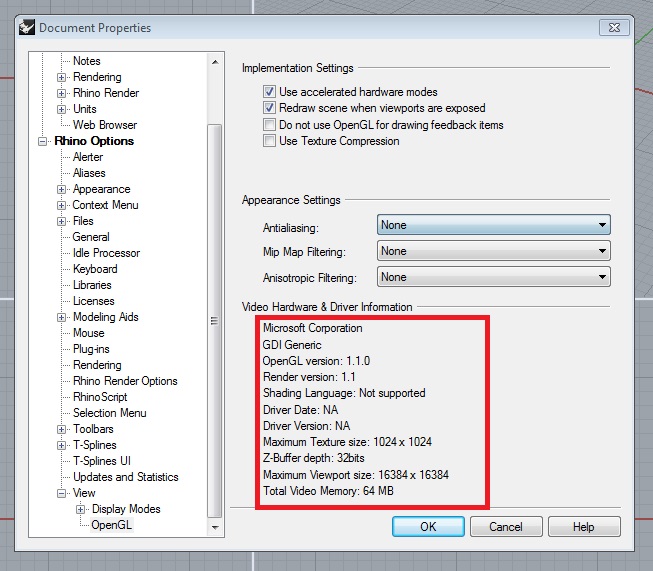The height and width of the screenshot is (571, 653).
Task: Click 'Maximum Texture size: 1024 x 1024' text
Action: click(347, 442)
